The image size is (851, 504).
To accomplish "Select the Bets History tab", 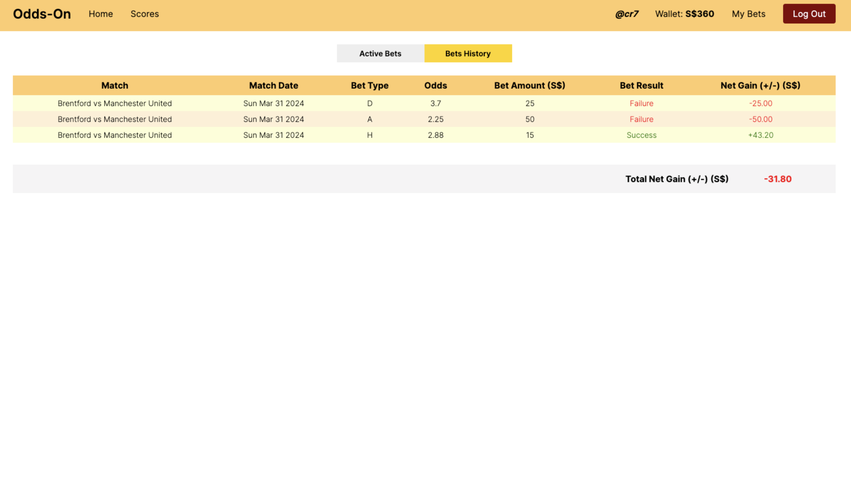I will pyautogui.click(x=468, y=53).
